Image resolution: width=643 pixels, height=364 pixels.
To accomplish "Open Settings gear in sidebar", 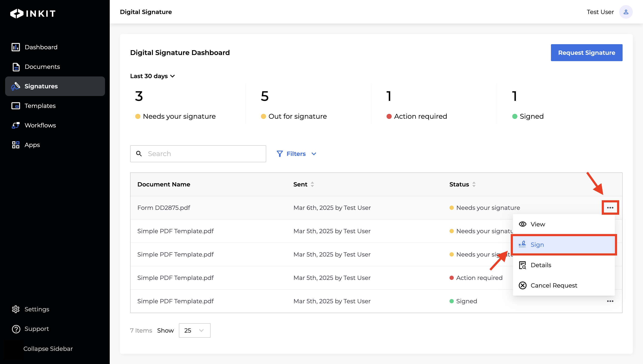I will point(16,309).
